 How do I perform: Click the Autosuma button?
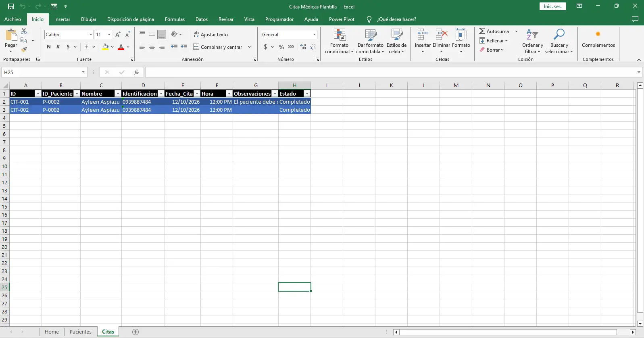tap(494, 31)
